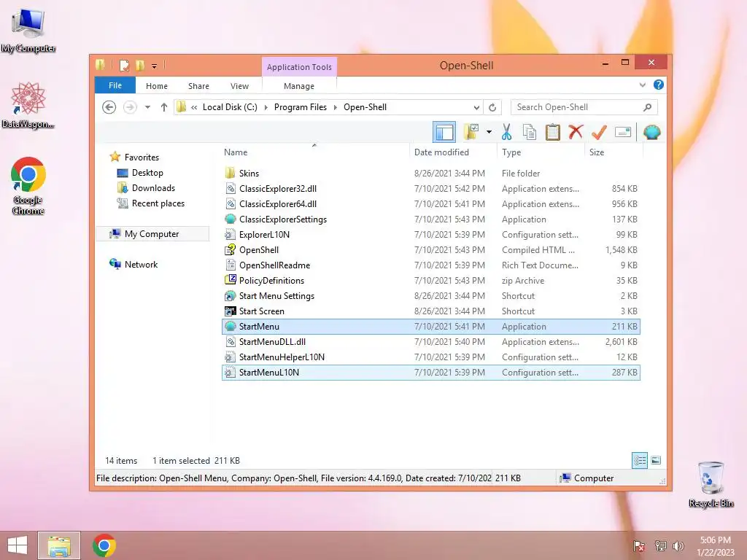Click the Cut scissors toolbar icon
The width and height of the screenshot is (747, 560).
pos(506,132)
